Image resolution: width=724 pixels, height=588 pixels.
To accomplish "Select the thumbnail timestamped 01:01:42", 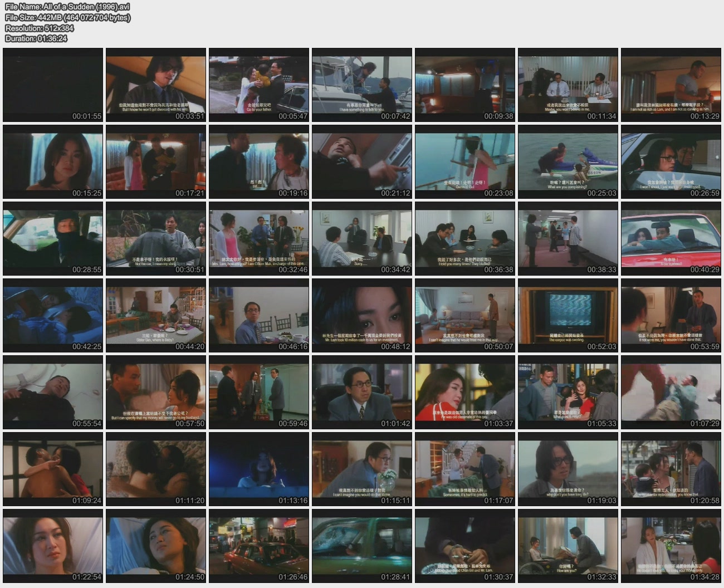I will (362, 392).
